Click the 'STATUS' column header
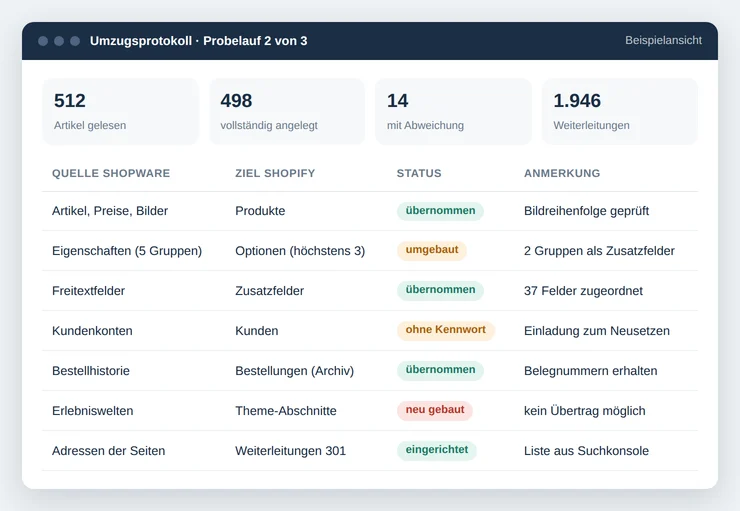The image size is (740, 511). click(419, 173)
